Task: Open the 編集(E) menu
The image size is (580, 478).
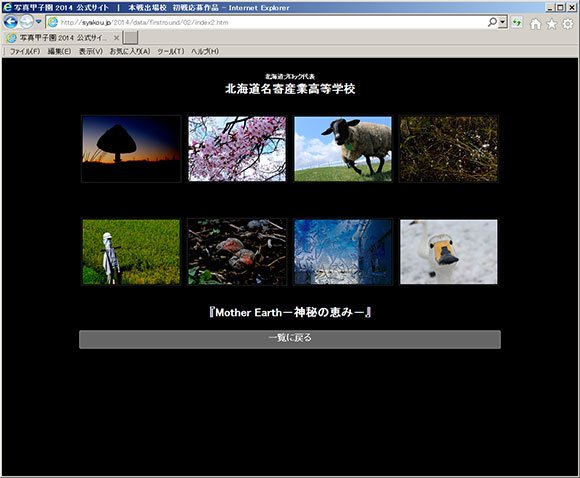Action: point(59,51)
